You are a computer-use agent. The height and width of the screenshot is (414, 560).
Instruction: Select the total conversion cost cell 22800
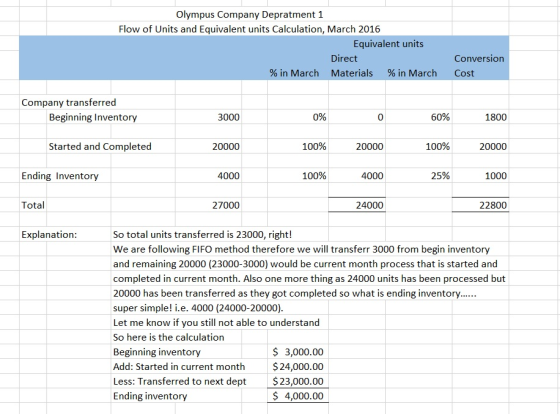click(x=493, y=205)
